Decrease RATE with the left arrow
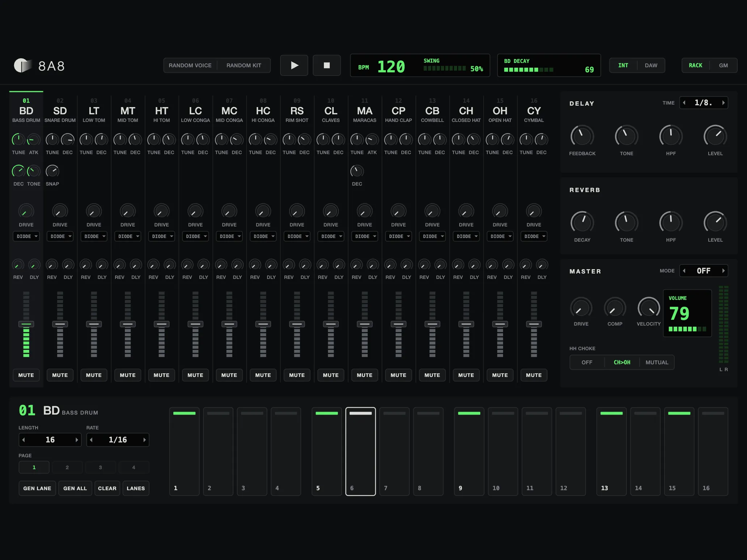 [91, 440]
